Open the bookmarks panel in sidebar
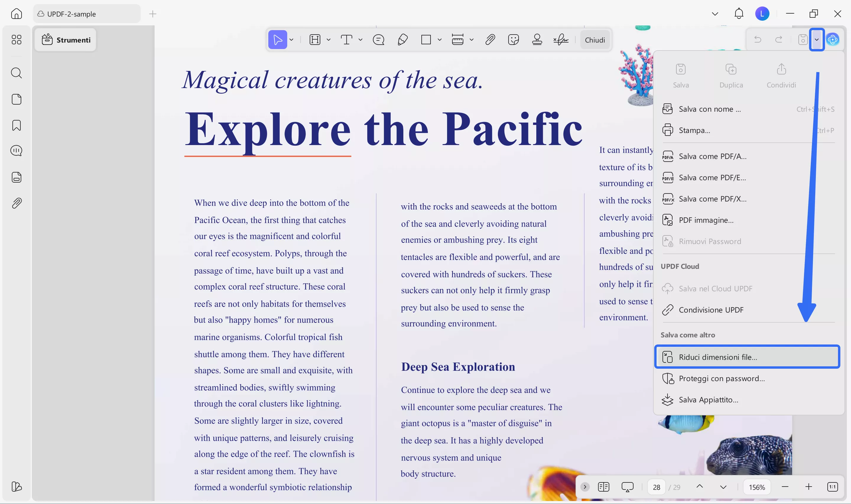851x504 pixels. tap(16, 125)
